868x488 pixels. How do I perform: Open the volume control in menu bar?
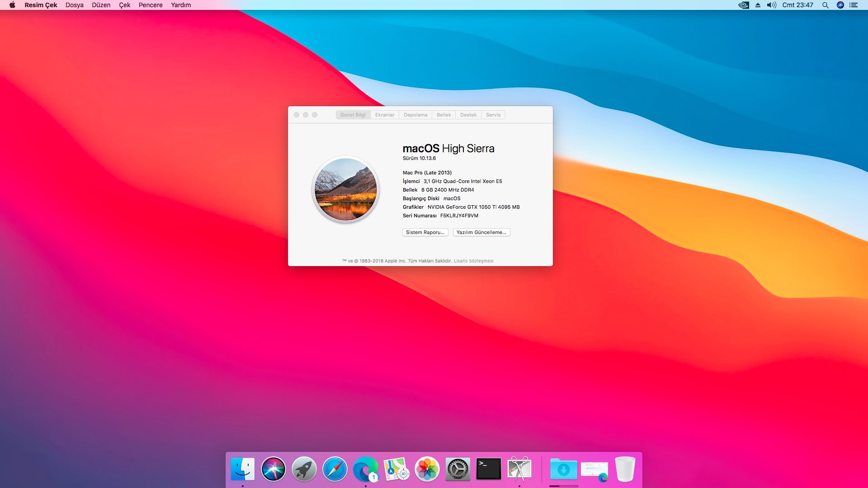pos(771,5)
